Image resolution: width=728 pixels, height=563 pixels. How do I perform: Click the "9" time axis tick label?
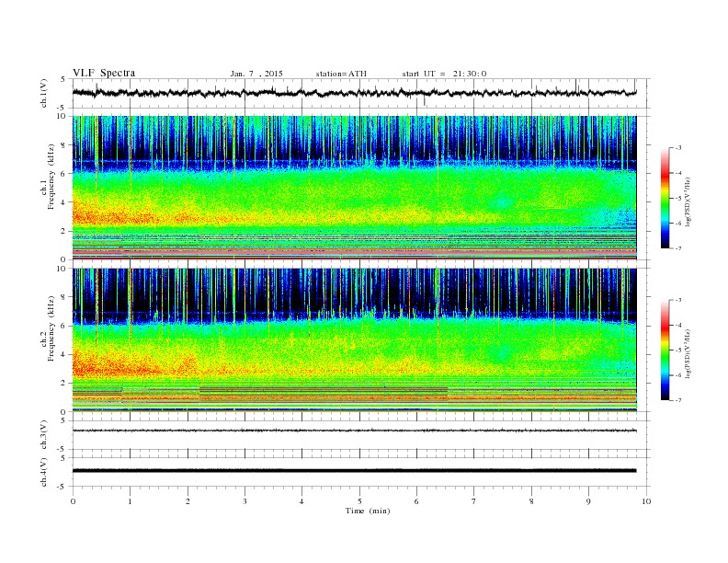coord(588,501)
